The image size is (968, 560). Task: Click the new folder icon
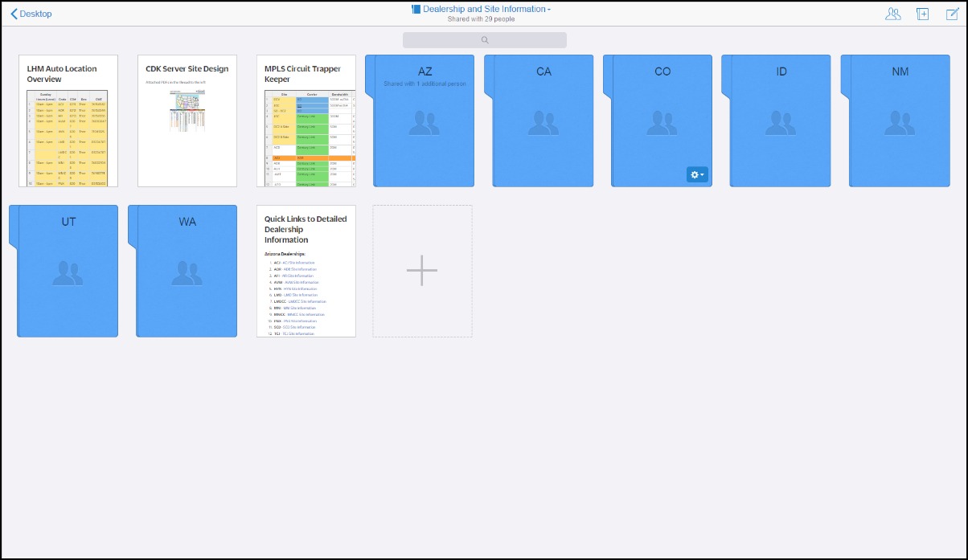click(x=923, y=14)
